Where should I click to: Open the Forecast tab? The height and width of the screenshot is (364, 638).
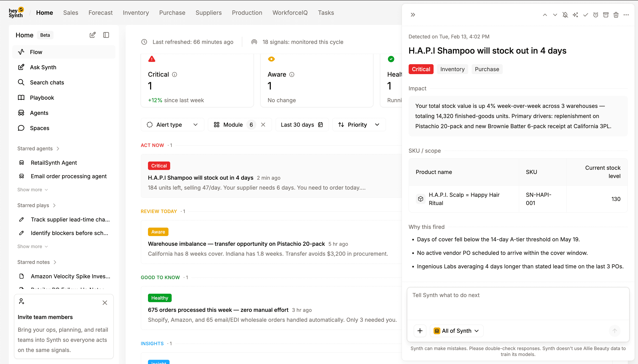tap(100, 13)
